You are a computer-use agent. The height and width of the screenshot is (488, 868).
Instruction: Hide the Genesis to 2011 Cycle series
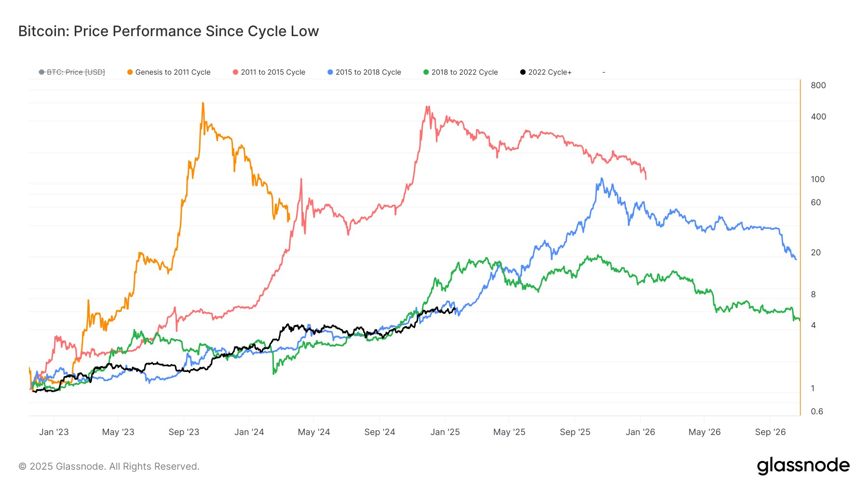point(173,72)
